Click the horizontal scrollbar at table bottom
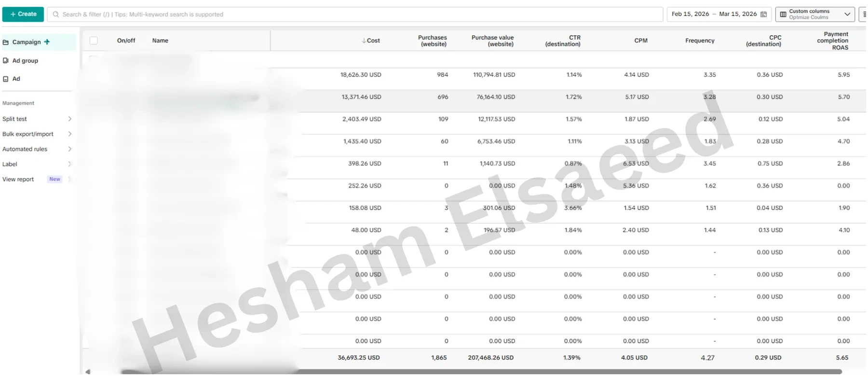868x376 pixels. (x=481, y=372)
